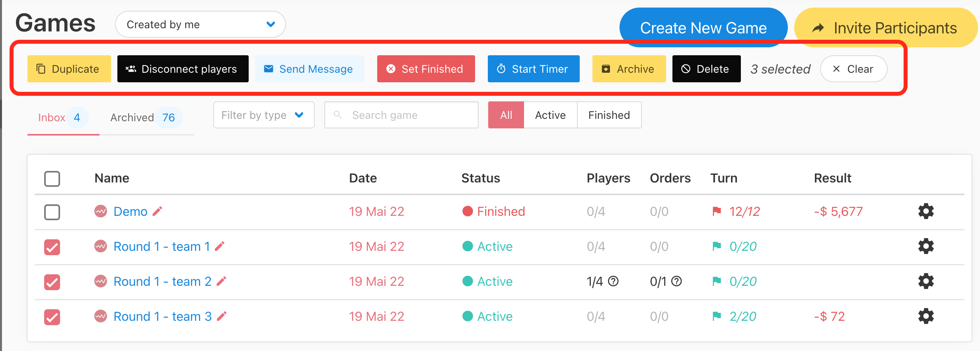Open the Created by me dropdown
980x351 pixels.
tap(201, 25)
